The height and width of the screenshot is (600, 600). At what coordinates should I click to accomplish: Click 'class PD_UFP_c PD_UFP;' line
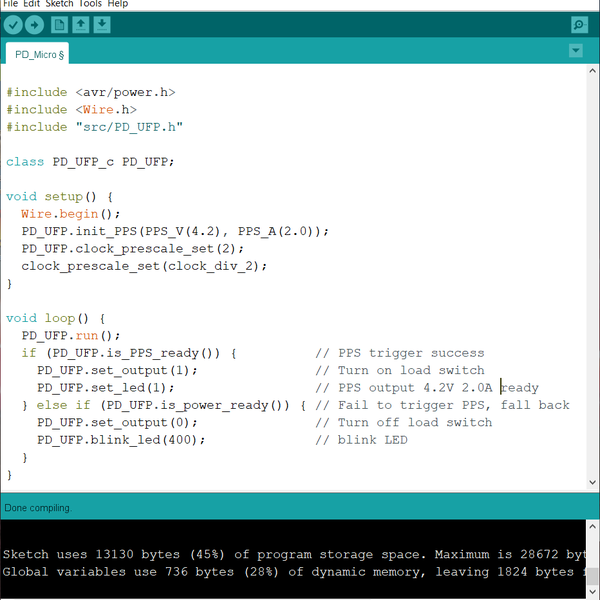tap(90, 162)
